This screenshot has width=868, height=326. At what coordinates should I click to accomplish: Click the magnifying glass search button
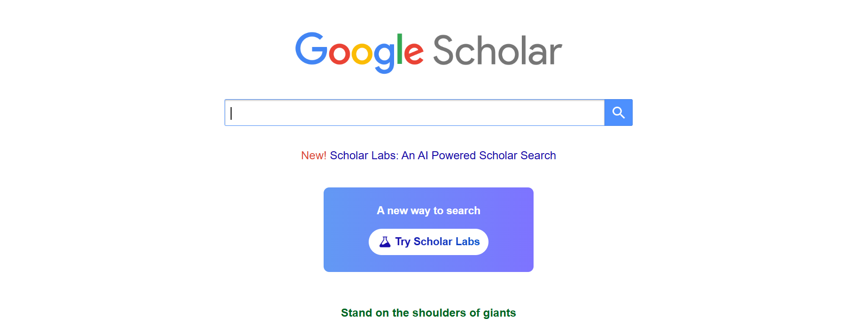(x=618, y=113)
